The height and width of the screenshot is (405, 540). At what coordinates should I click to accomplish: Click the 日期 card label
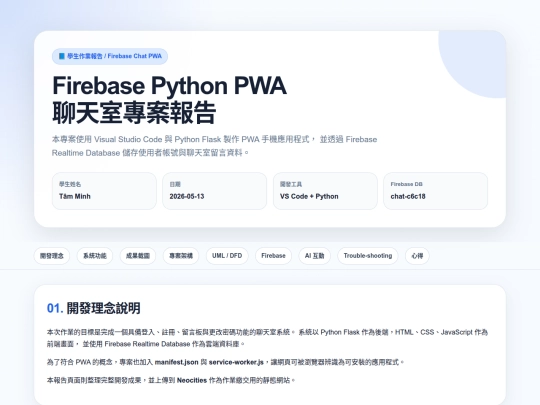point(175,184)
